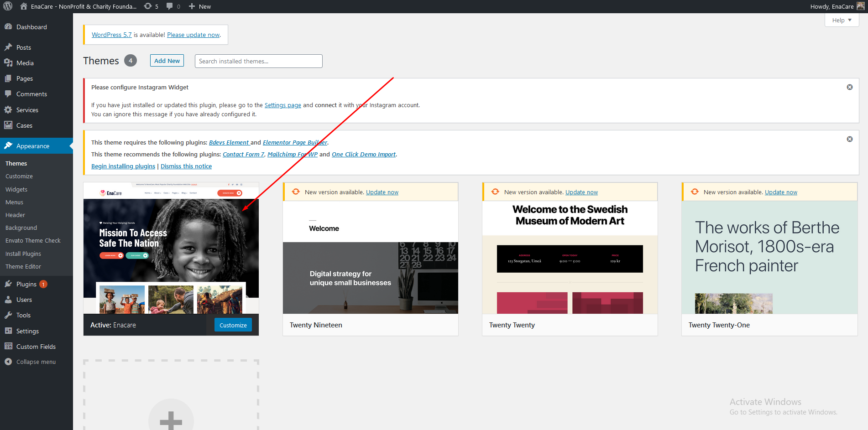This screenshot has height=430, width=868.
Task: Dismiss the Instagram Widget notice
Action: (x=850, y=87)
